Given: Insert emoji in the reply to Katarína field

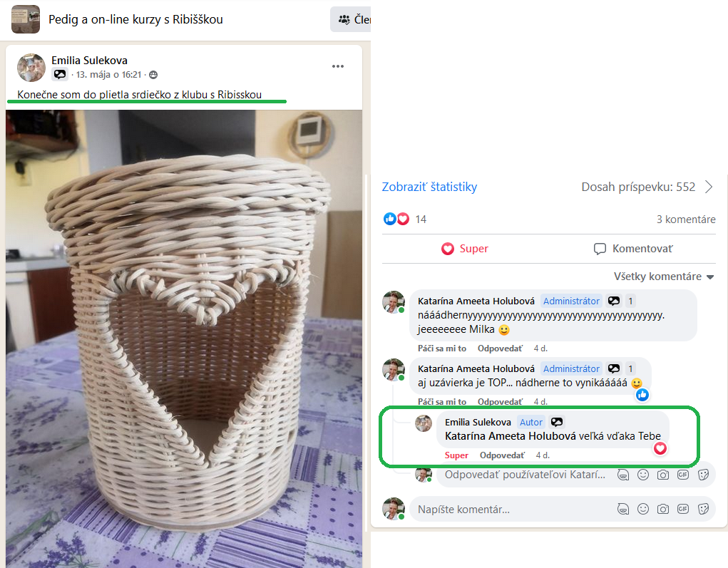Looking at the screenshot, I should tap(643, 475).
